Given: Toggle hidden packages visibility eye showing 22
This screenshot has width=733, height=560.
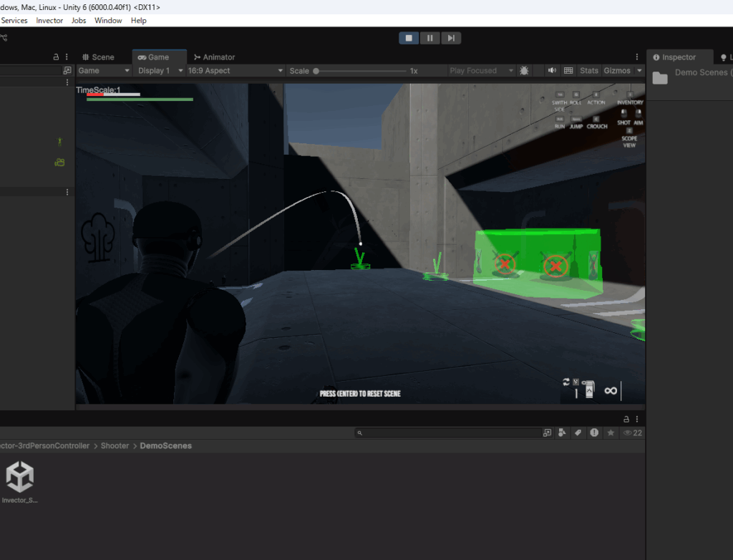Looking at the screenshot, I should [x=633, y=433].
